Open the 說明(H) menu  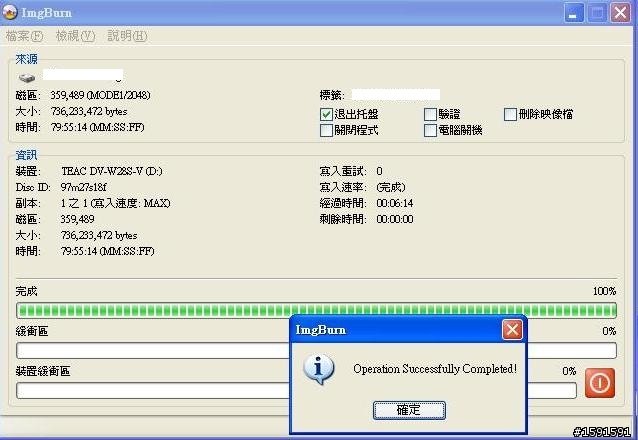127,36
